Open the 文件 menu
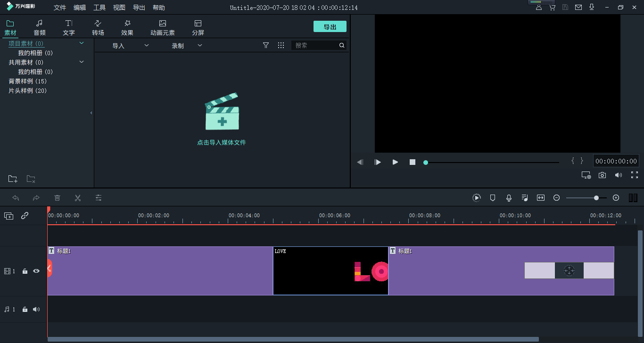644x343 pixels. (60, 8)
